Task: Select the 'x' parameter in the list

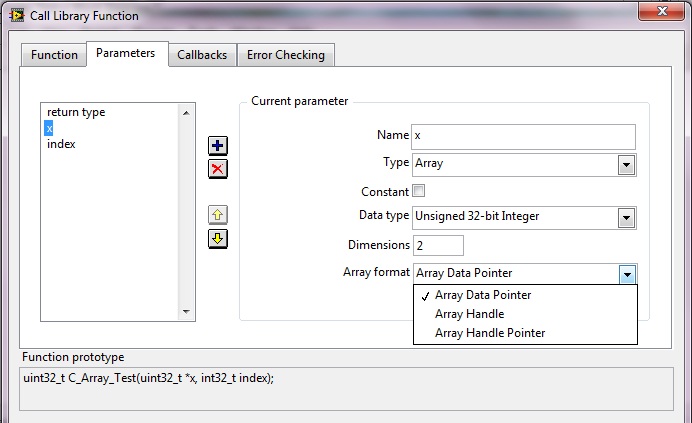Action: [49, 128]
